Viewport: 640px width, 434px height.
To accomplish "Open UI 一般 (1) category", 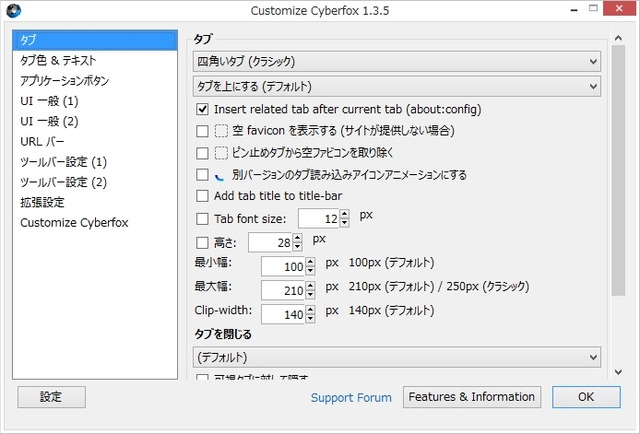I will pyautogui.click(x=95, y=101).
